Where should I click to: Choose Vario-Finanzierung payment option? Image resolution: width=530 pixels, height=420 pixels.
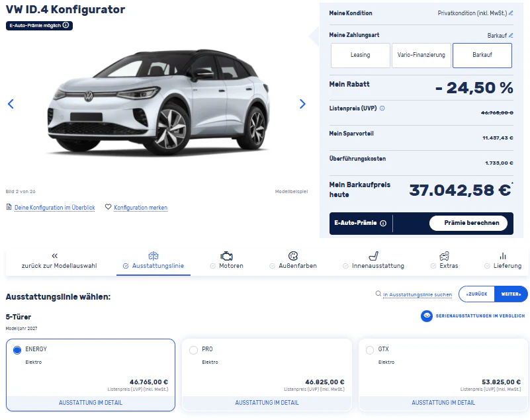tap(421, 56)
